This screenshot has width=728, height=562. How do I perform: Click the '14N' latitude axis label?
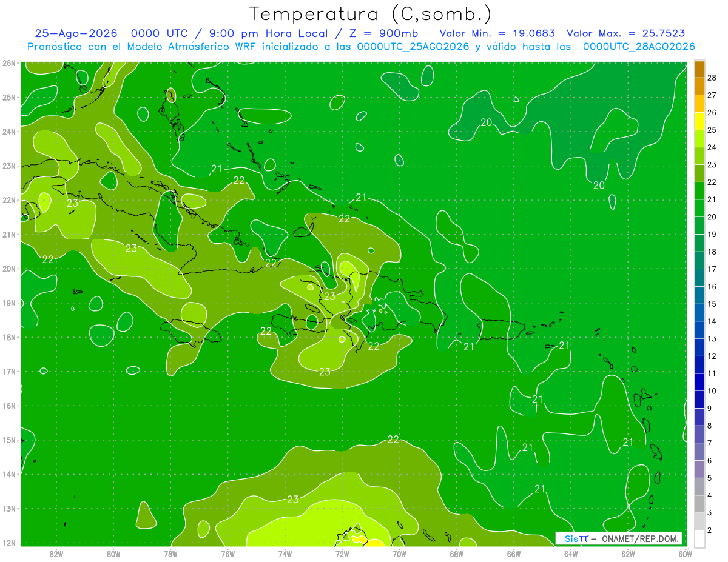pyautogui.click(x=9, y=474)
